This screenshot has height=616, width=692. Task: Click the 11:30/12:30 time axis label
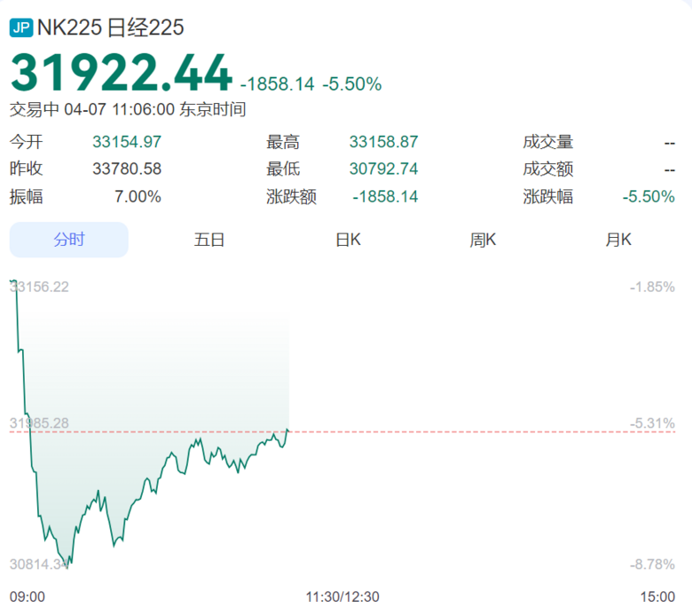pos(342,597)
